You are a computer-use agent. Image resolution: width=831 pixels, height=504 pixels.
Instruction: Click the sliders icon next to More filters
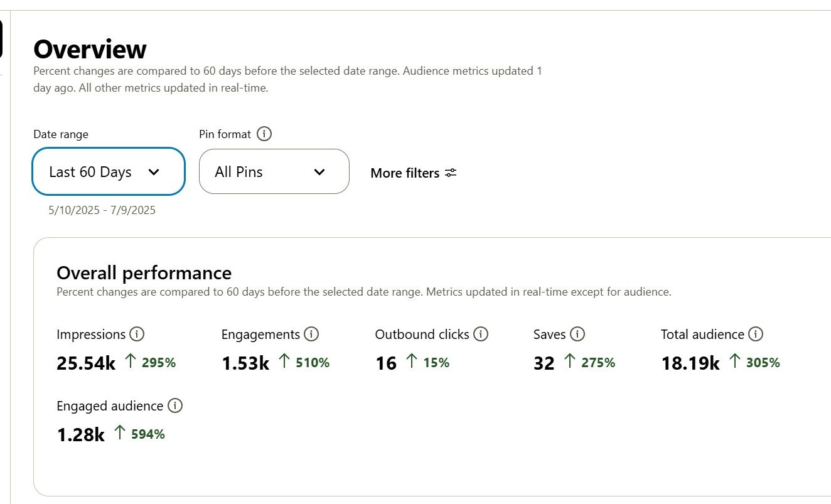click(x=450, y=173)
